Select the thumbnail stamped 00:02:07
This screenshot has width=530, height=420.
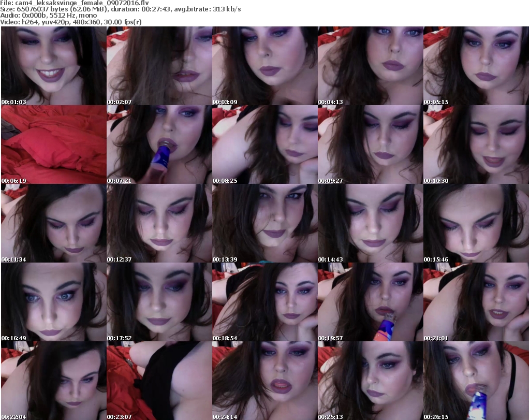click(x=159, y=66)
